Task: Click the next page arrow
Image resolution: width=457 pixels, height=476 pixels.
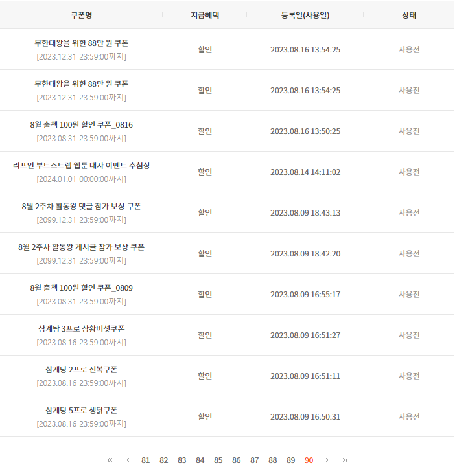Action: tap(327, 460)
